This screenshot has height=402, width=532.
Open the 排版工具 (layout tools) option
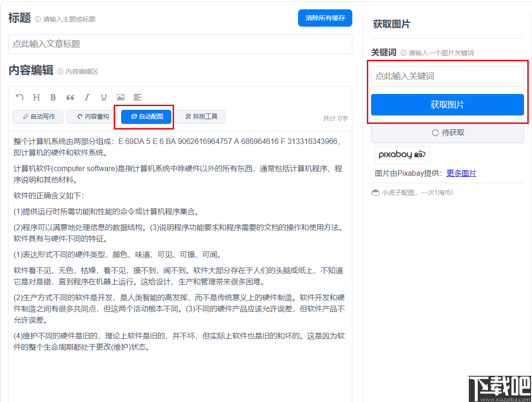pos(200,117)
